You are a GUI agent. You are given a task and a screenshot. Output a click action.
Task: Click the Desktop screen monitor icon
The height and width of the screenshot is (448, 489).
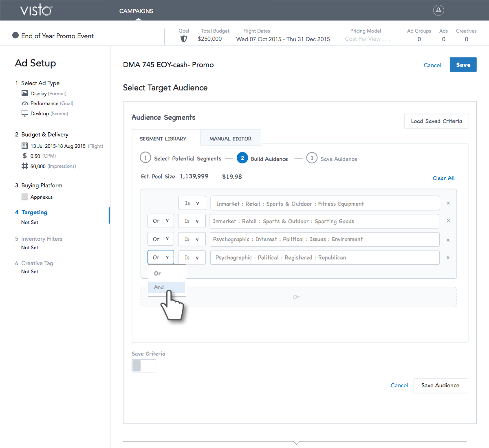click(25, 113)
